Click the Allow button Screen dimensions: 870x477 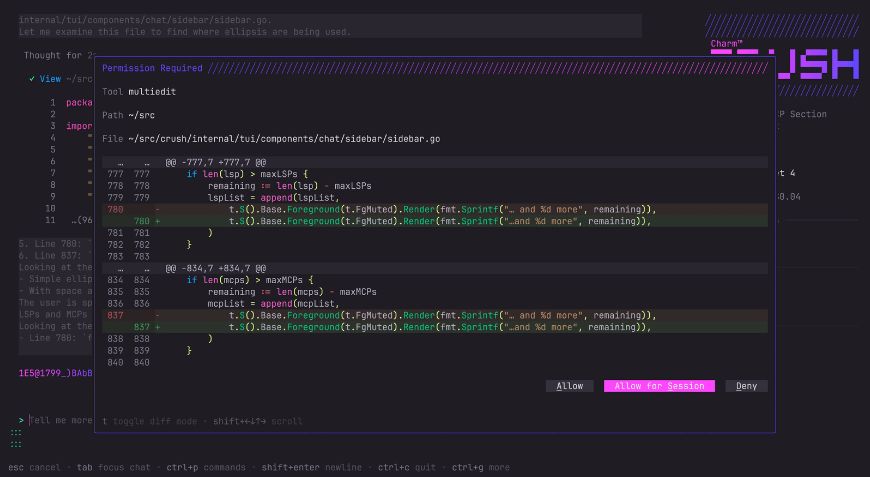pyautogui.click(x=569, y=386)
